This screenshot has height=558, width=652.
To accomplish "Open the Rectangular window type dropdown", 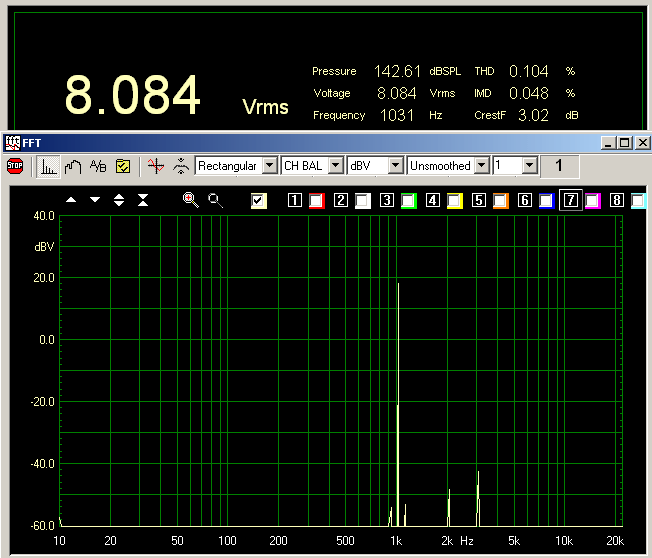I will click(x=270, y=166).
